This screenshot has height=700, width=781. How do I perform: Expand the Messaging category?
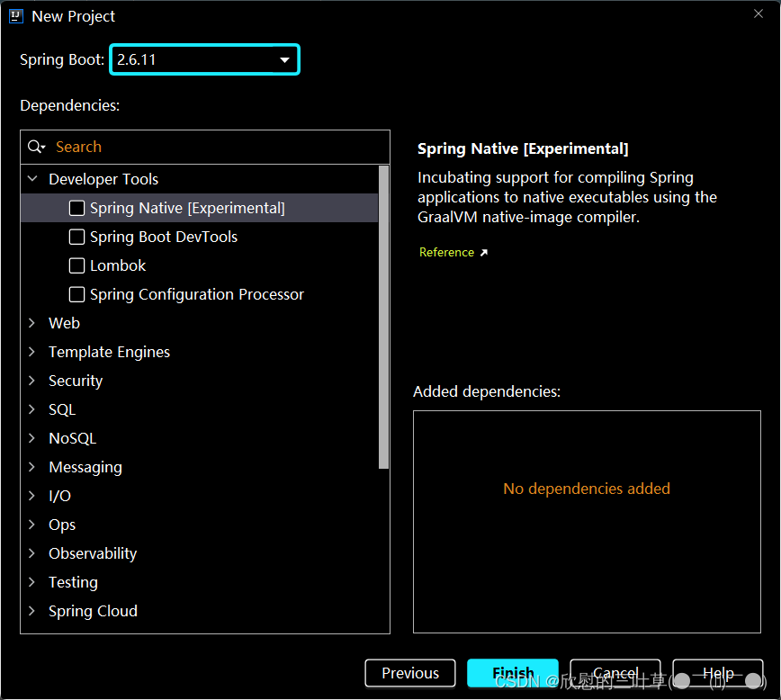[x=31, y=467]
